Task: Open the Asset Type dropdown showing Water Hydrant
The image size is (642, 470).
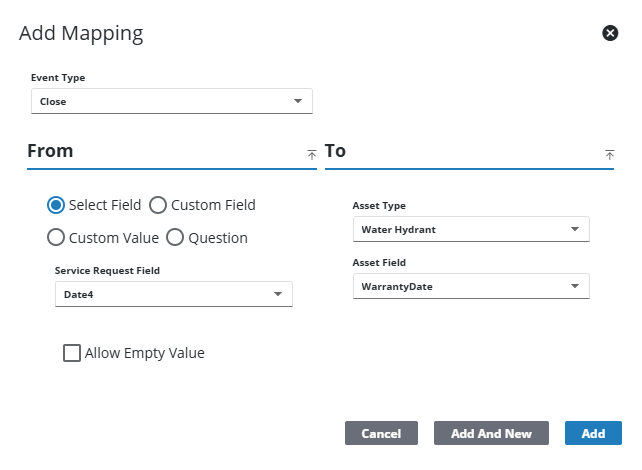Action: [470, 229]
